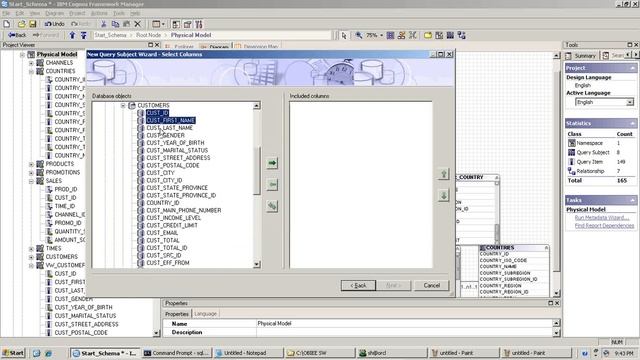Switch to Command Prompt in taskbar
Screen dimensions: 640x360
(x=177, y=353)
